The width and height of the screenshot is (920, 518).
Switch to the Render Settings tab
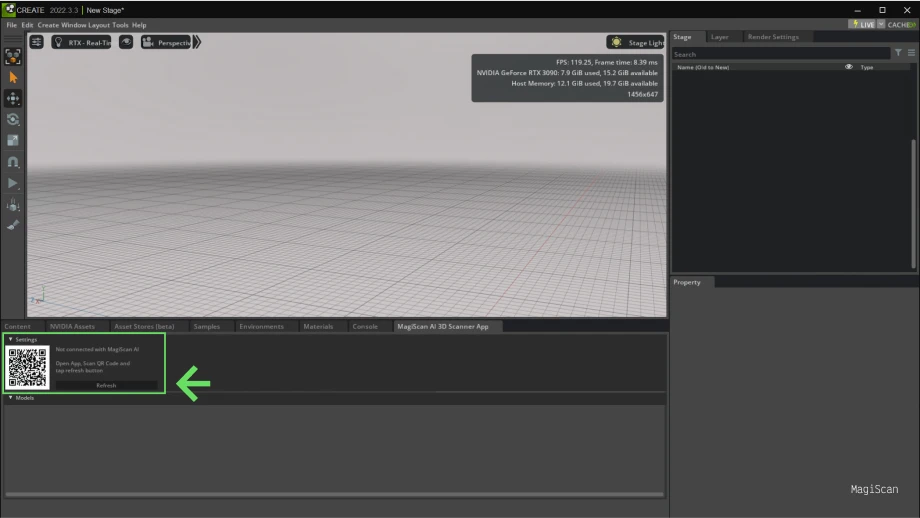pos(773,37)
